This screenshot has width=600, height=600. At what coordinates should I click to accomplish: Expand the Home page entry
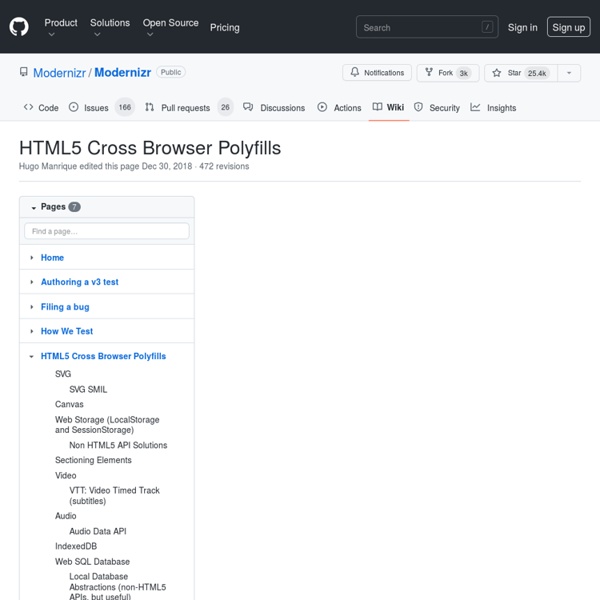coord(32,258)
